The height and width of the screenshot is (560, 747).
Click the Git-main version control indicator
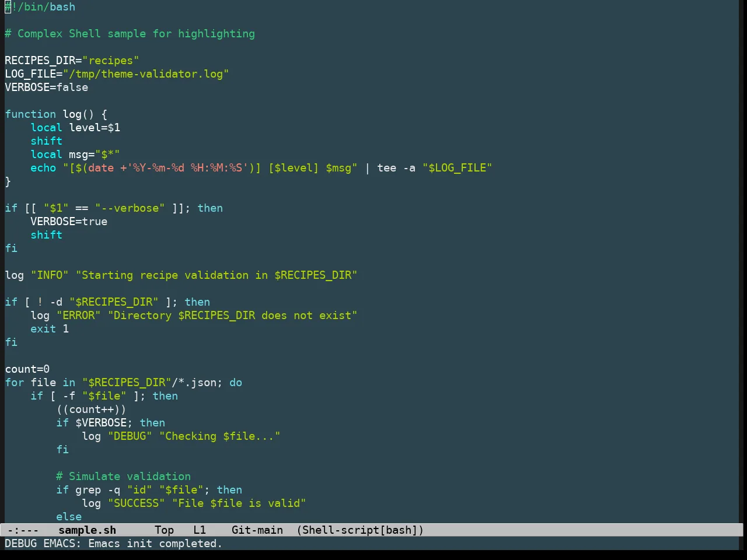(257, 530)
